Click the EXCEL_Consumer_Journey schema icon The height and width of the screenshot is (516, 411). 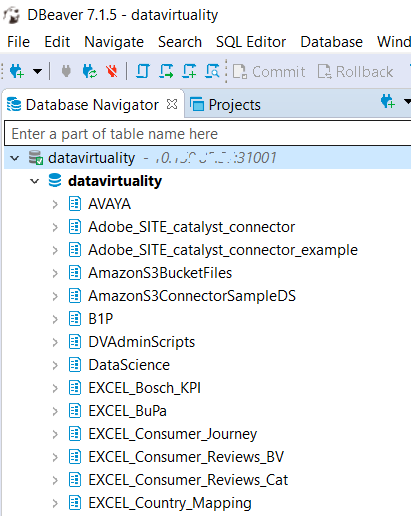pos(75,434)
